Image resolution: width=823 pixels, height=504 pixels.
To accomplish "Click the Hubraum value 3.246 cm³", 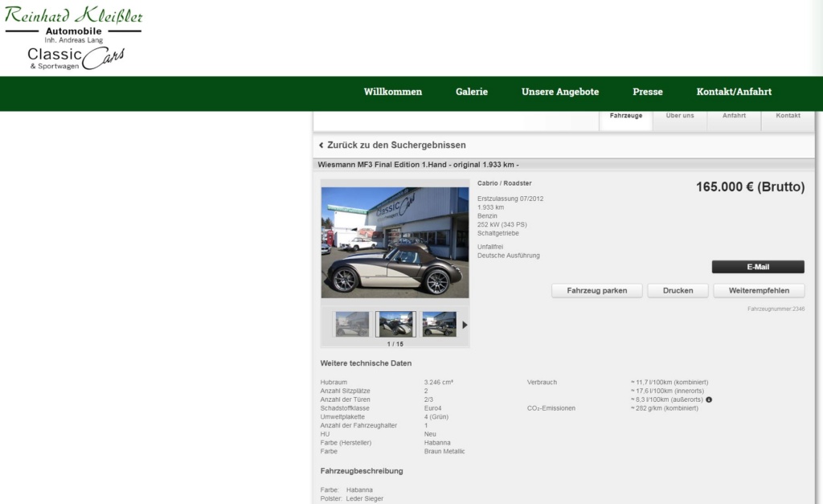I will pyautogui.click(x=438, y=382).
